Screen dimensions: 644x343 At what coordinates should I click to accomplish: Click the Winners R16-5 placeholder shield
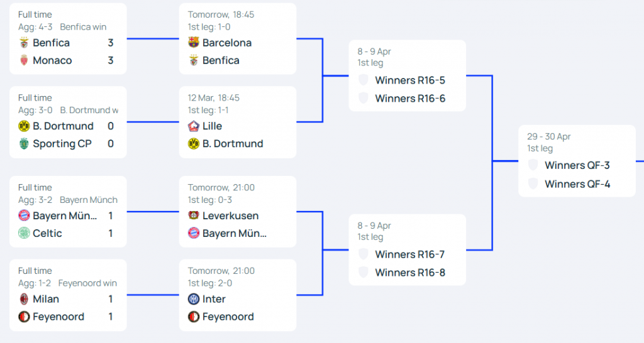[364, 80]
